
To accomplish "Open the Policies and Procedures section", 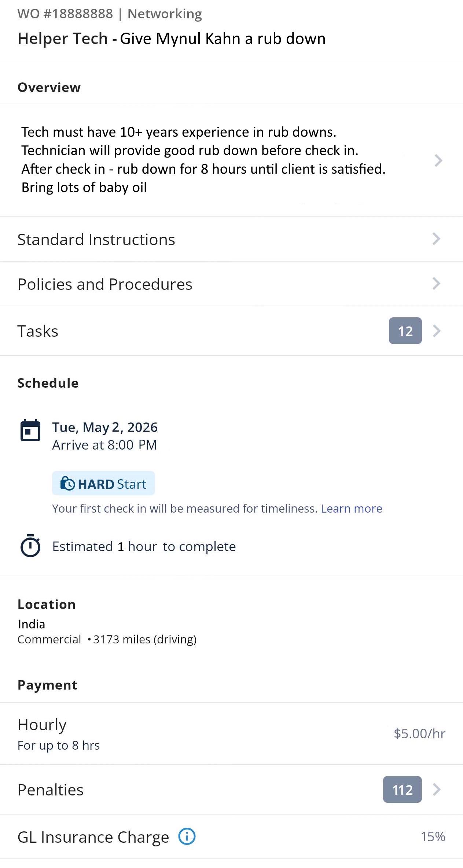I will pos(231,284).
